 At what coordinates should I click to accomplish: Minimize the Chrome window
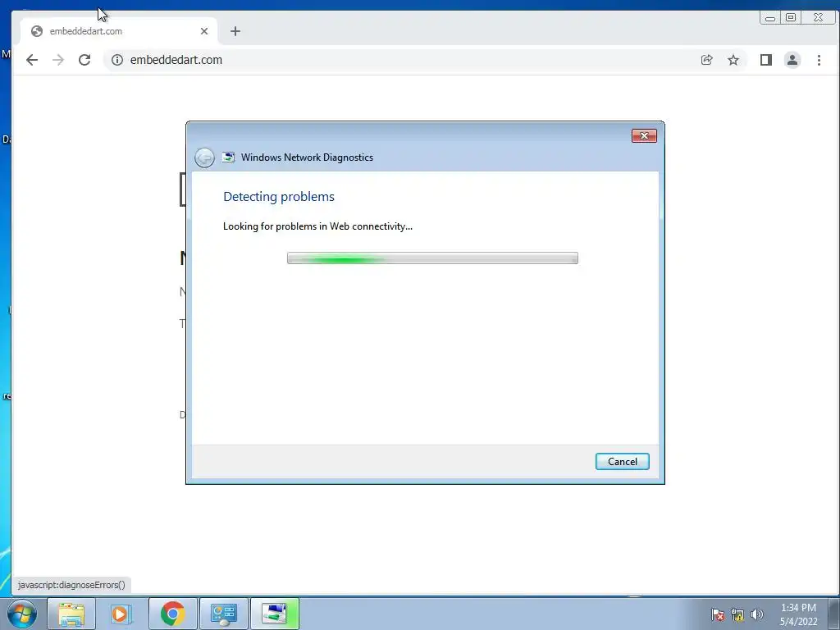[769, 18]
